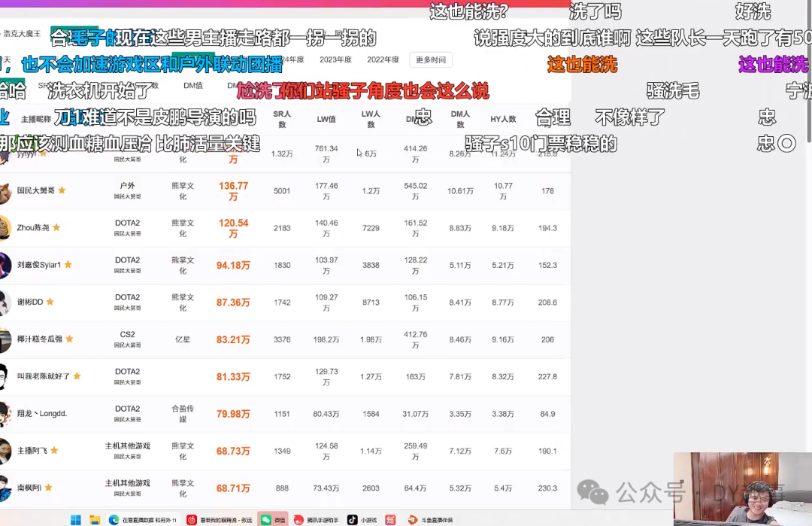The image size is (812, 526).
Task: Click the avatar of 叫我老陈就好了
Action: (x=5, y=376)
